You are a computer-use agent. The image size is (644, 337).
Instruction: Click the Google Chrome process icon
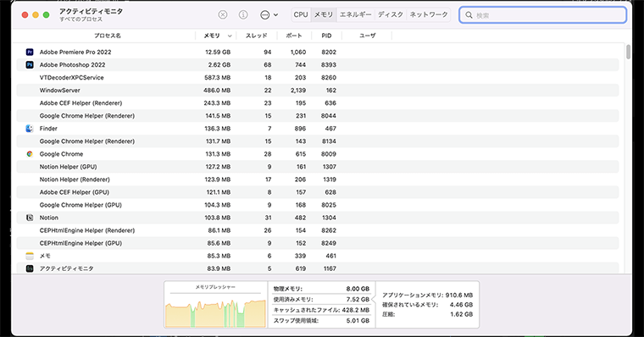click(30, 154)
